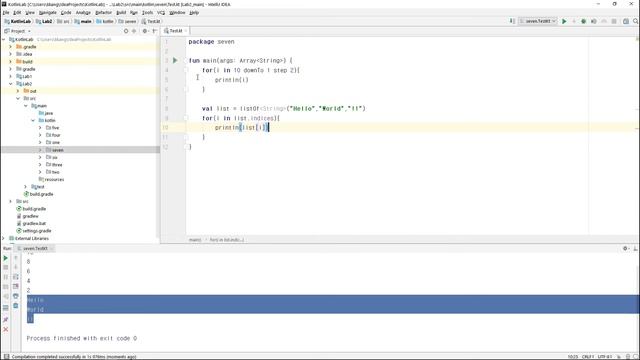The height and width of the screenshot is (360, 640).
Task: Click scroll from source target icon in Project panel
Action: (126, 31)
